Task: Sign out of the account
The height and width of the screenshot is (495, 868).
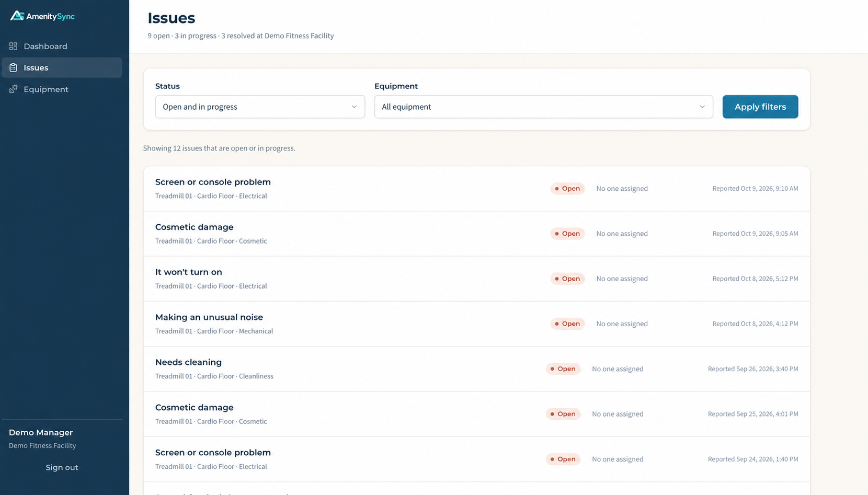Action: point(62,467)
